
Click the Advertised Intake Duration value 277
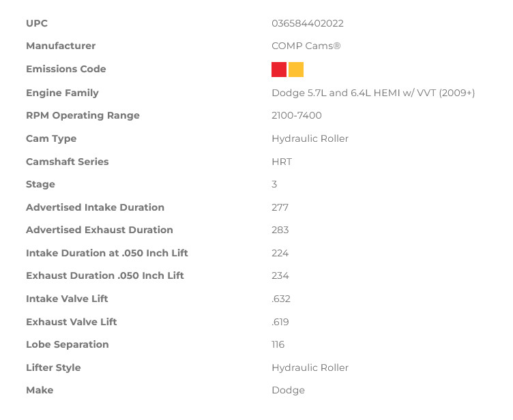(x=280, y=207)
